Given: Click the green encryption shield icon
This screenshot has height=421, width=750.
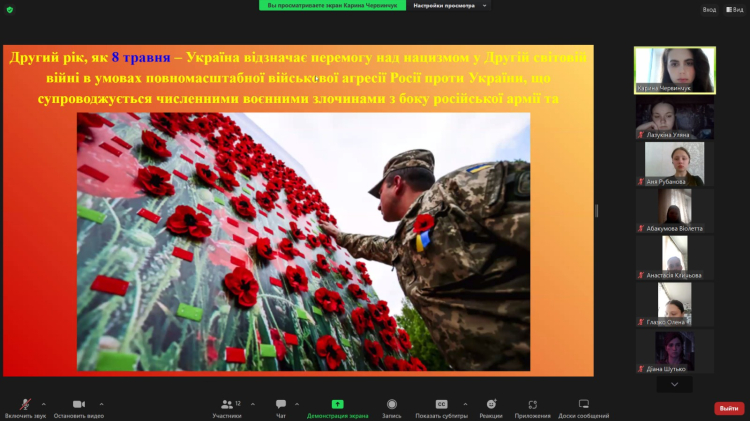Looking at the screenshot, I should (10, 9).
